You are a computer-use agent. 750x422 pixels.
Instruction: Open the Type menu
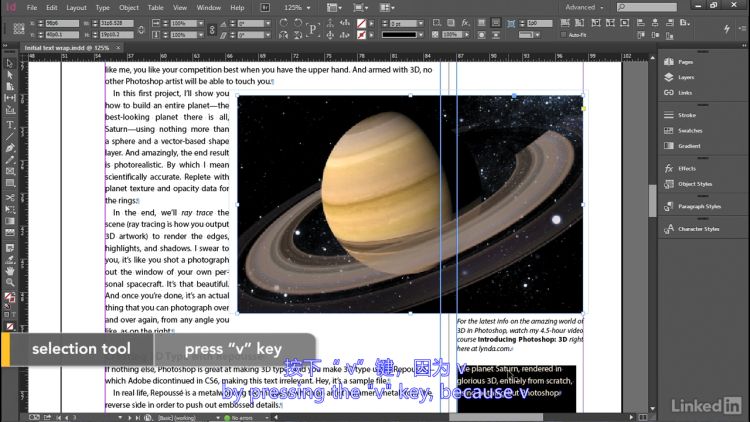(102, 8)
